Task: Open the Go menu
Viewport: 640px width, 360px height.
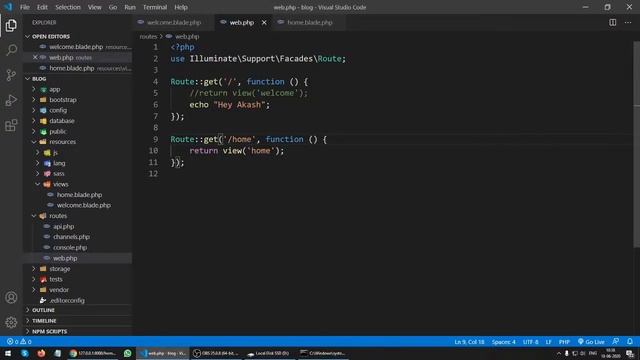Action: 113,7
